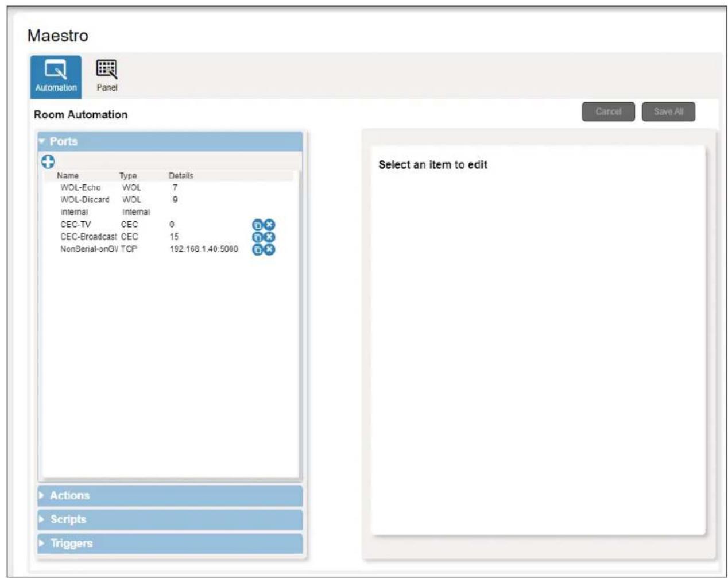Image resolution: width=728 pixels, height=578 pixels.
Task: Delete the NonSerial-onOV TCP port
Action: tap(269, 249)
